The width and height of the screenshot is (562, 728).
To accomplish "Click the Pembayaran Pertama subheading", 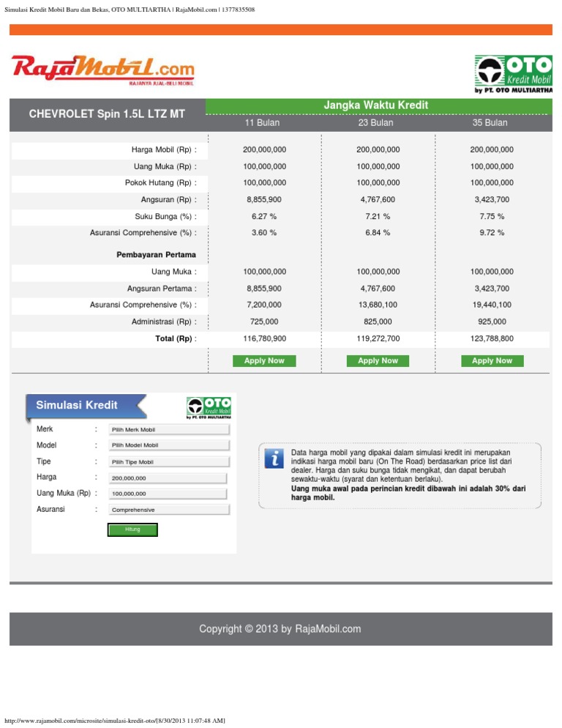I will click(156, 255).
